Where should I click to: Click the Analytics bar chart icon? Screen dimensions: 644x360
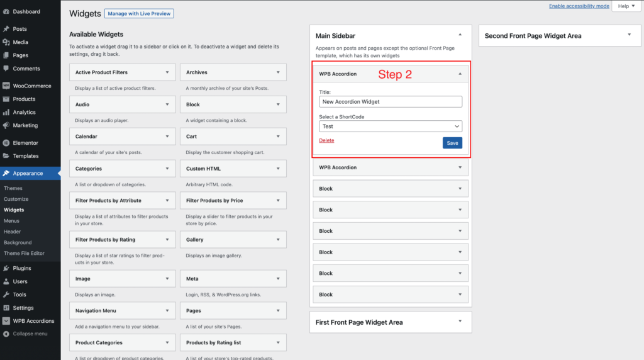pos(6,112)
